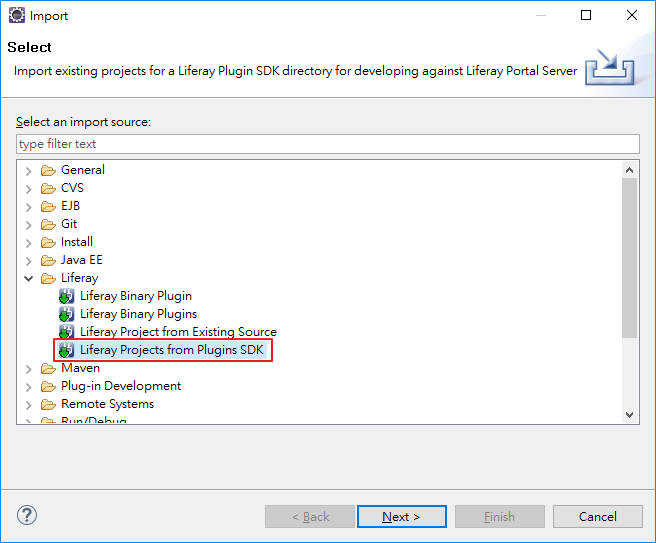Click the Liferay Projects from Plugins SDK icon

coord(67,350)
